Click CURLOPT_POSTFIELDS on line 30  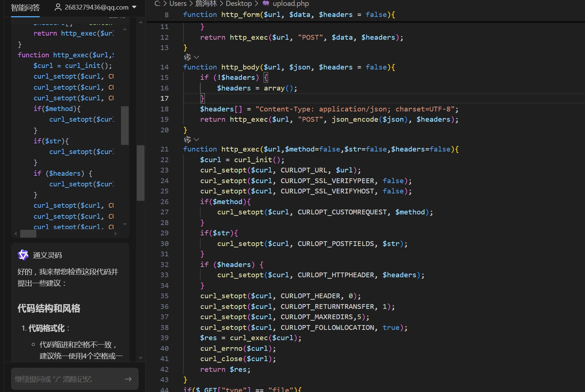[x=336, y=244]
